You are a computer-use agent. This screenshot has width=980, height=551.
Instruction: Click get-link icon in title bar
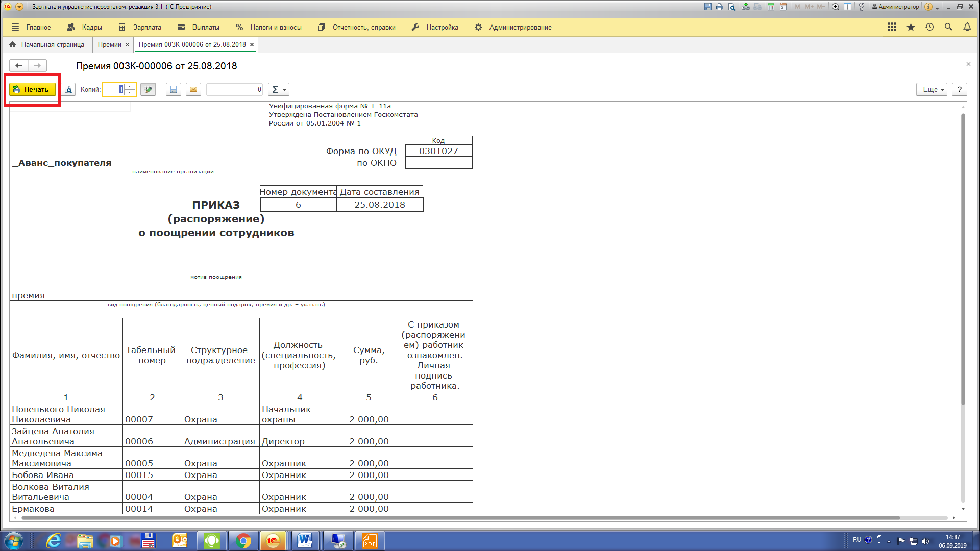point(746,7)
